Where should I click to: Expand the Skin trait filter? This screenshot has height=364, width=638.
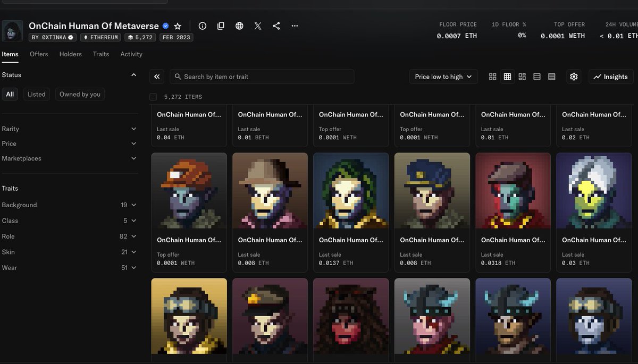coord(69,252)
